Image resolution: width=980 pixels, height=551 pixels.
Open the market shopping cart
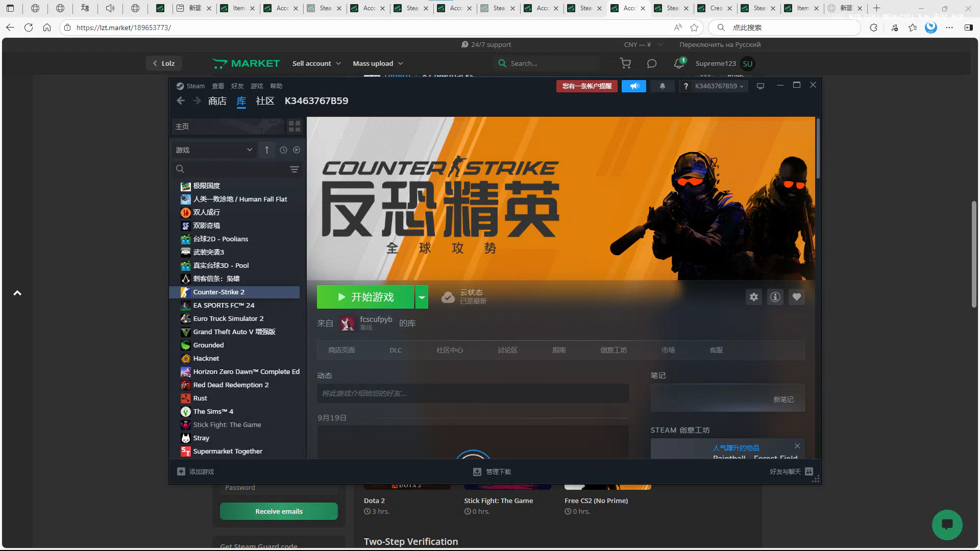point(625,63)
